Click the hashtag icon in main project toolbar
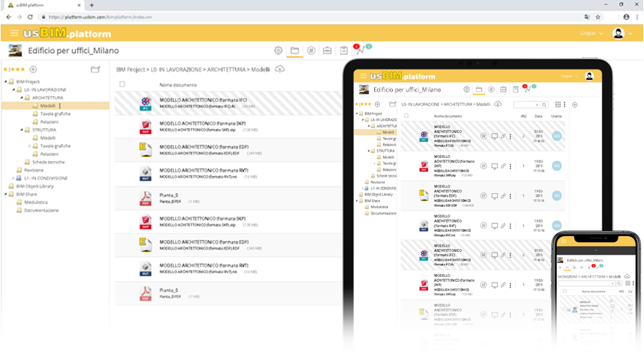The width and height of the screenshot is (644, 362). pyautogui.click(x=311, y=51)
